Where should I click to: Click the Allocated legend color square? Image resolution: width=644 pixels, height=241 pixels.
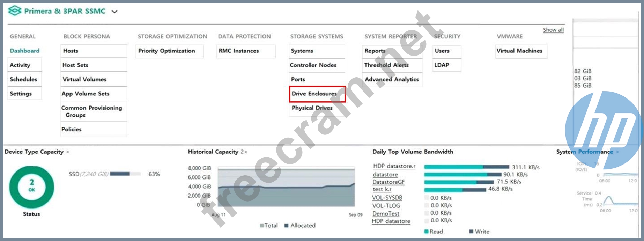point(286,226)
